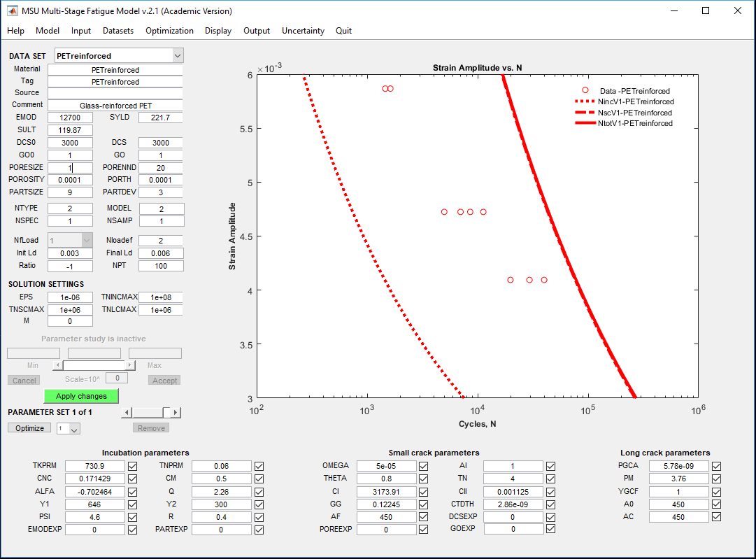This screenshot has width=756, height=559.
Task: Open the Uncertainty menu
Action: point(303,31)
